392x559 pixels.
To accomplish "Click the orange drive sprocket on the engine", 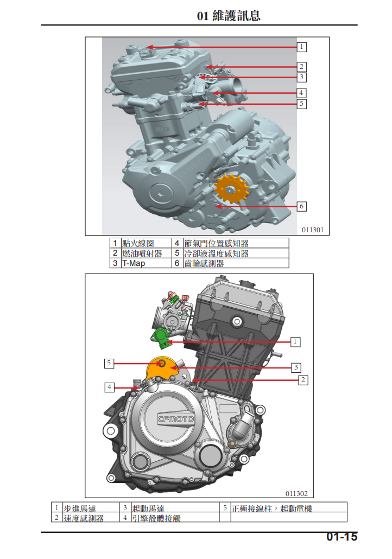I will (231, 189).
